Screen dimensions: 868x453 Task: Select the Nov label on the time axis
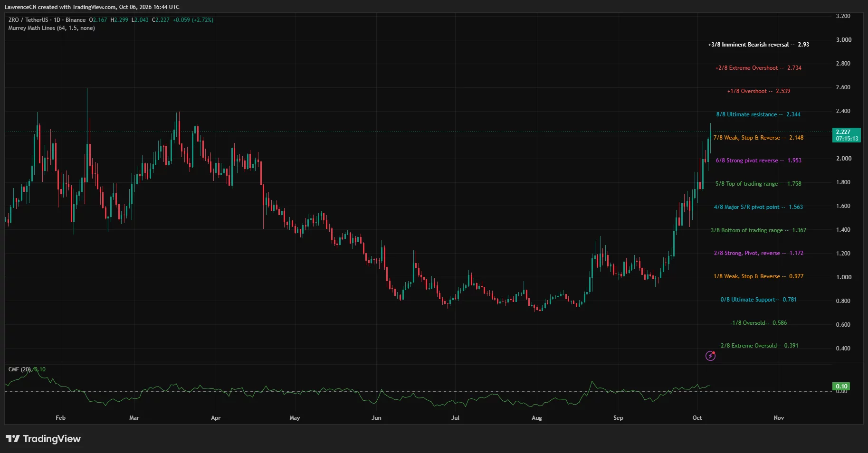779,418
